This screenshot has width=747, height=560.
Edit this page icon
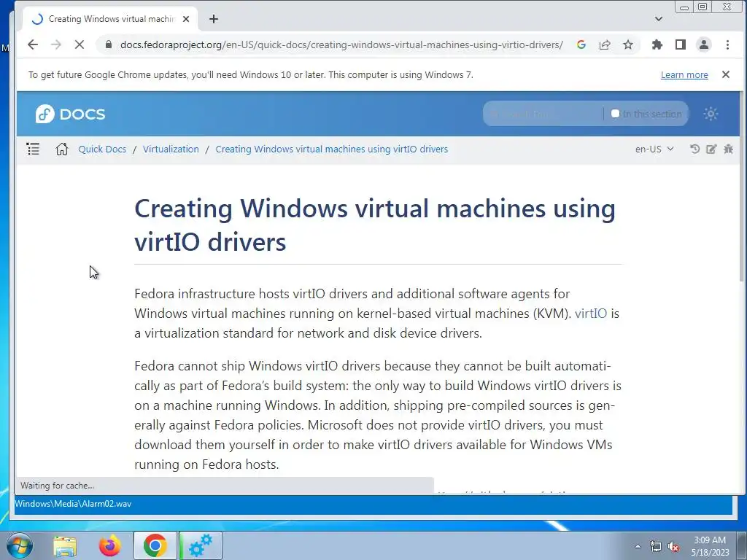[711, 149]
